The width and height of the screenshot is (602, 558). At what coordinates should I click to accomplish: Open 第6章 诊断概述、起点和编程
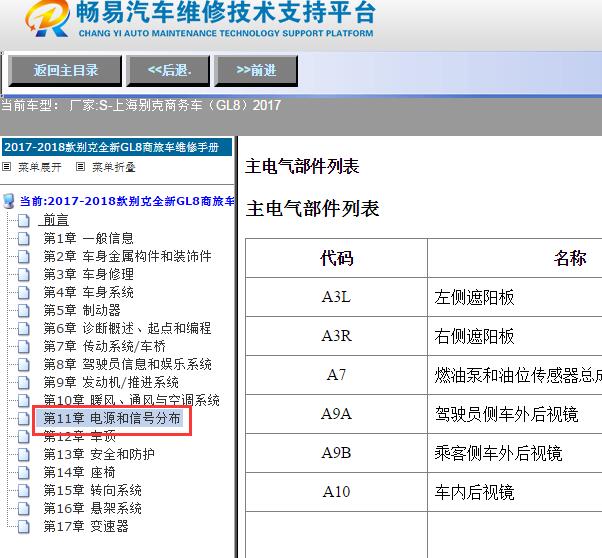point(127,328)
